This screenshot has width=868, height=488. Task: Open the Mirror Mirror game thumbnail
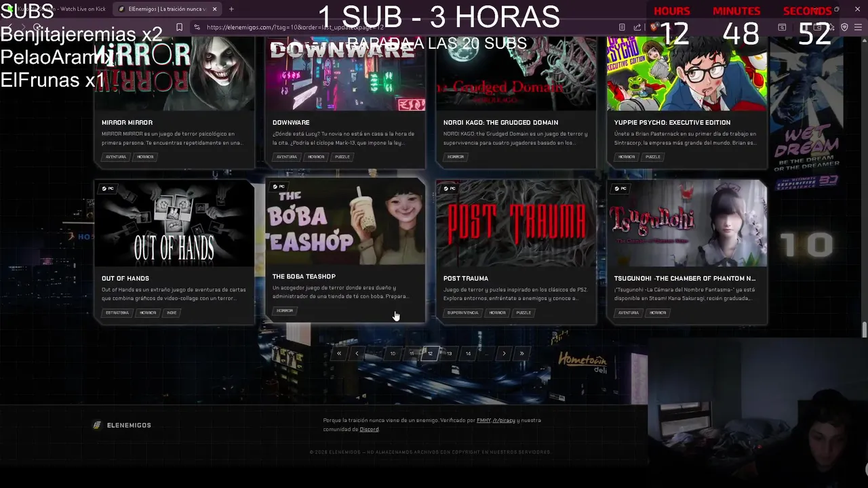pyautogui.click(x=174, y=73)
